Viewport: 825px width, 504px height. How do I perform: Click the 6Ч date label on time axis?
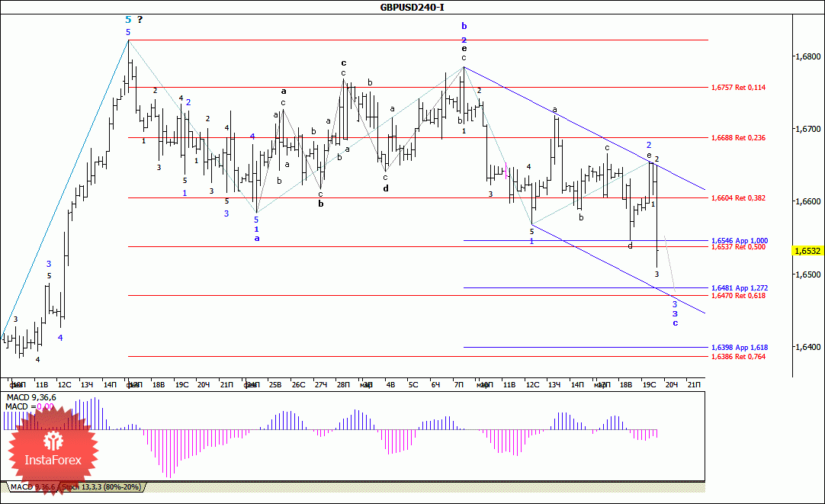click(435, 385)
